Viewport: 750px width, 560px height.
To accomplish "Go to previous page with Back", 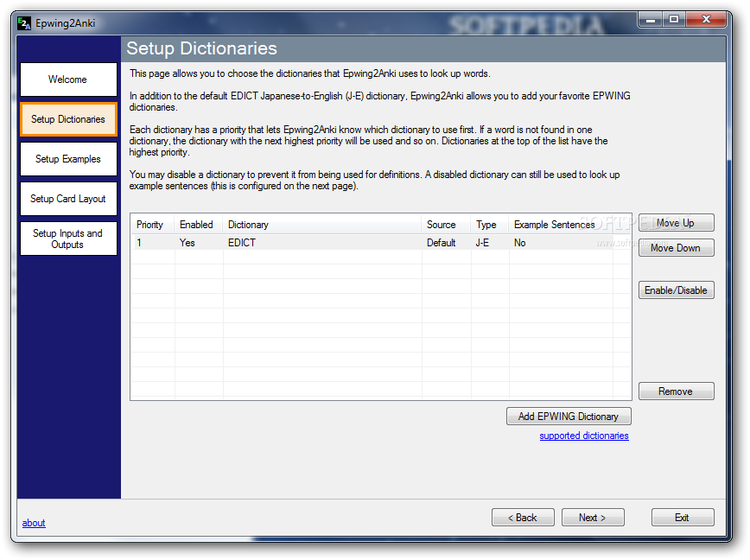I will (x=523, y=518).
